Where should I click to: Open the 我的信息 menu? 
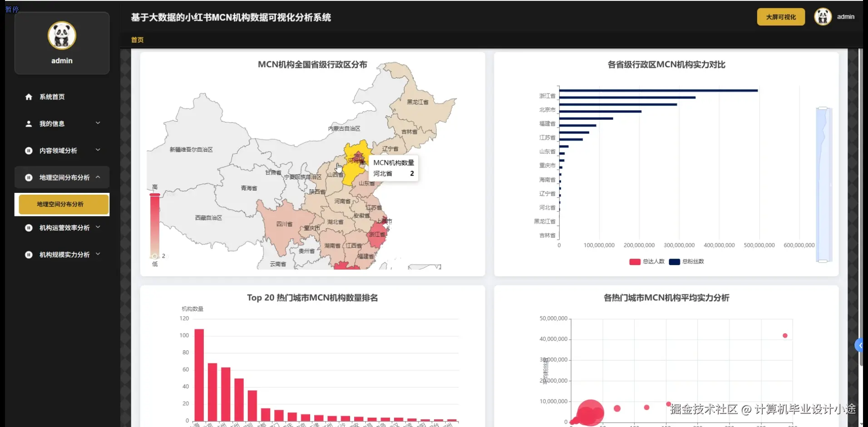coord(62,123)
